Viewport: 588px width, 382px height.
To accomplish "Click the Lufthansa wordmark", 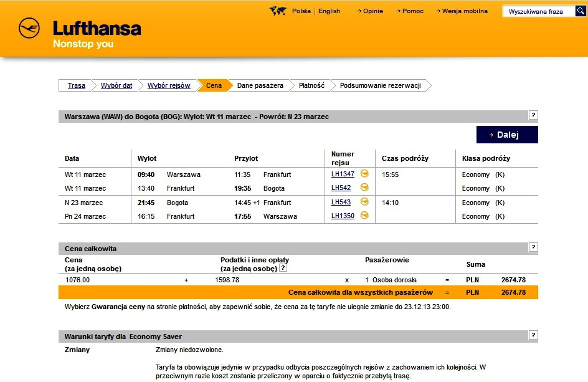I will coord(97,29).
